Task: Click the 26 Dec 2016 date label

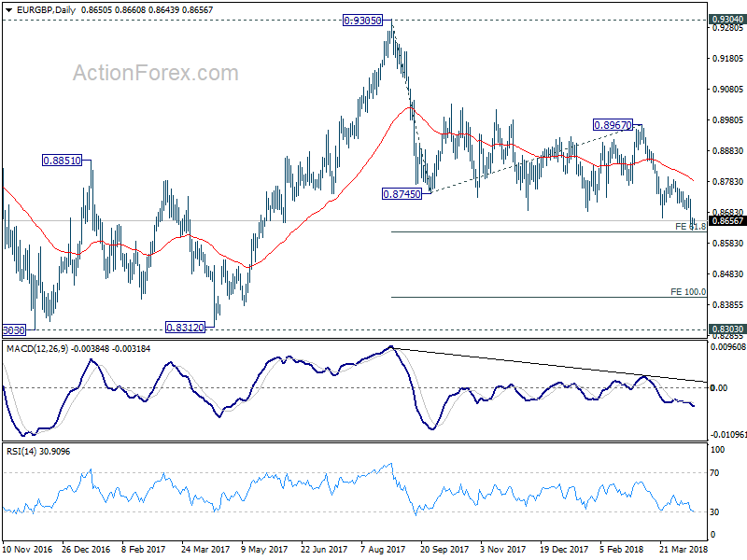Action: click(86, 549)
